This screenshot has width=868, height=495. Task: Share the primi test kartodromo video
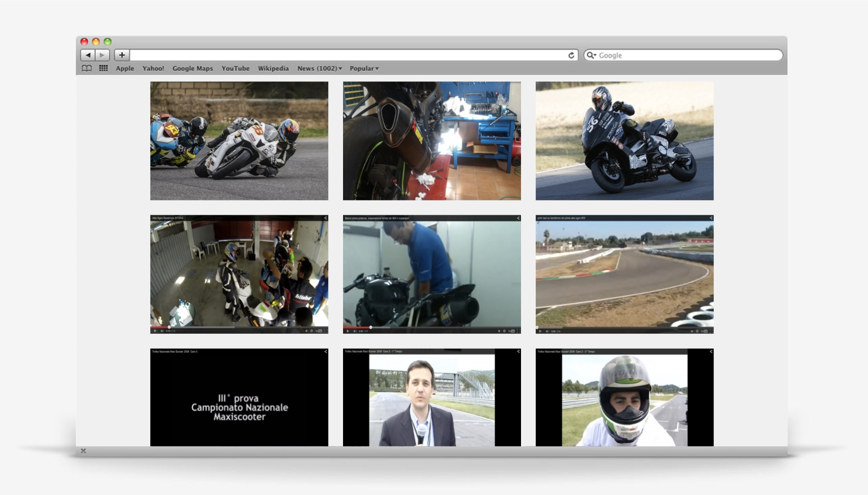click(711, 218)
